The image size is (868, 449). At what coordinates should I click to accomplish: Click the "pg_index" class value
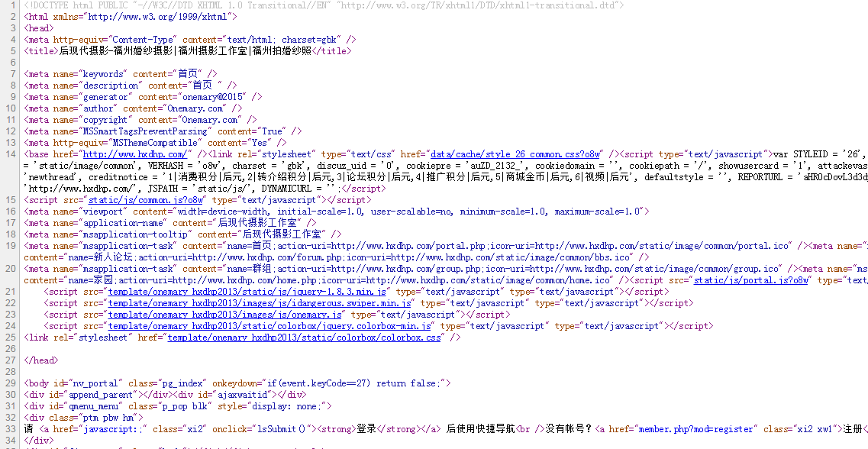[x=182, y=383]
